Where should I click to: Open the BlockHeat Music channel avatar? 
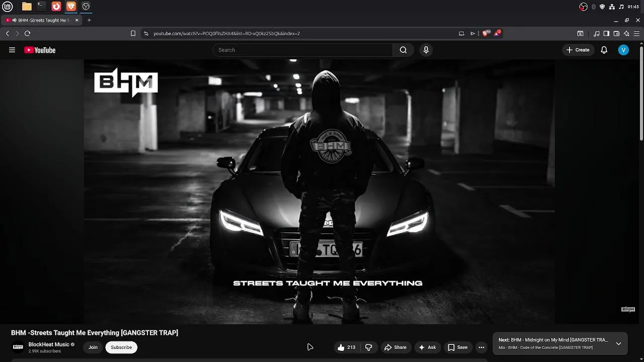[x=18, y=347]
